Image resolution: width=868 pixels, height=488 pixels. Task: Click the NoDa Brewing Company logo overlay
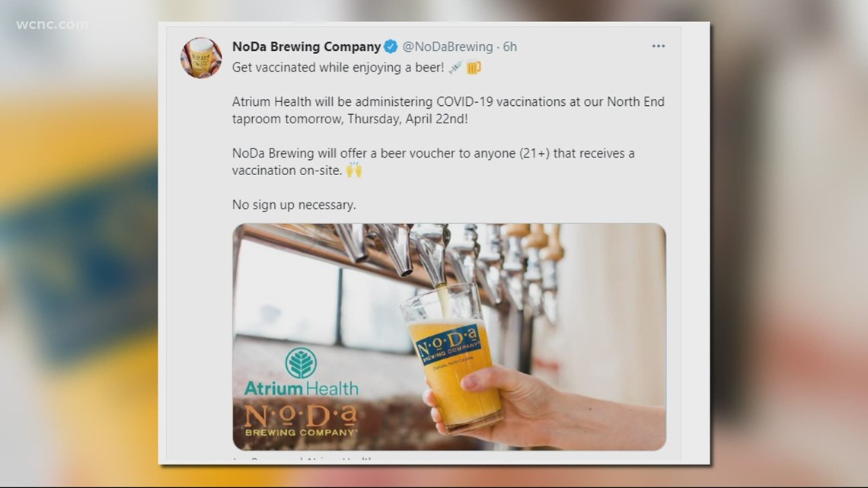click(x=301, y=420)
